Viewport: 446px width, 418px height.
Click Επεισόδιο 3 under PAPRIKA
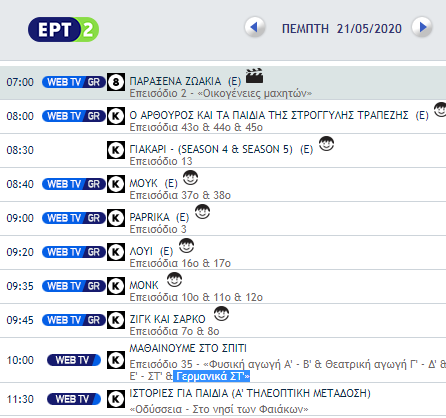pyautogui.click(x=158, y=229)
